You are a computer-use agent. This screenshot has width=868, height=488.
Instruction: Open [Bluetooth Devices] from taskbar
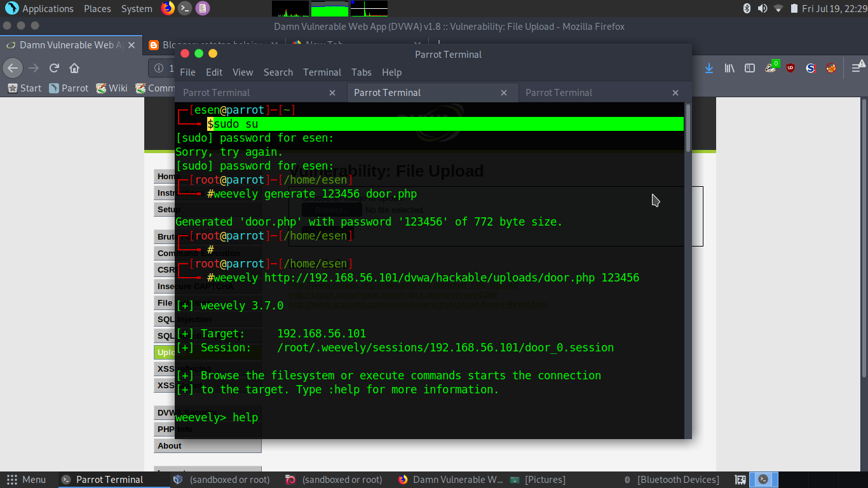[x=672, y=480]
